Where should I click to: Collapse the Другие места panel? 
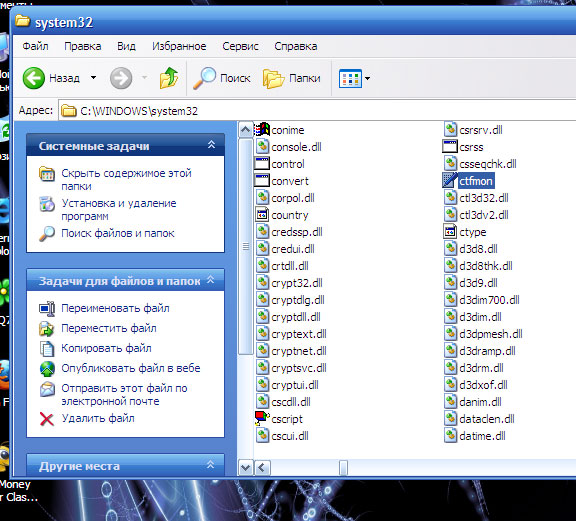[210, 464]
